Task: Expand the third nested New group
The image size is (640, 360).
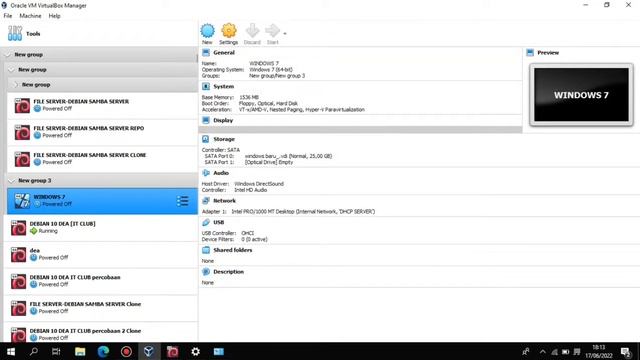Action: point(16,85)
